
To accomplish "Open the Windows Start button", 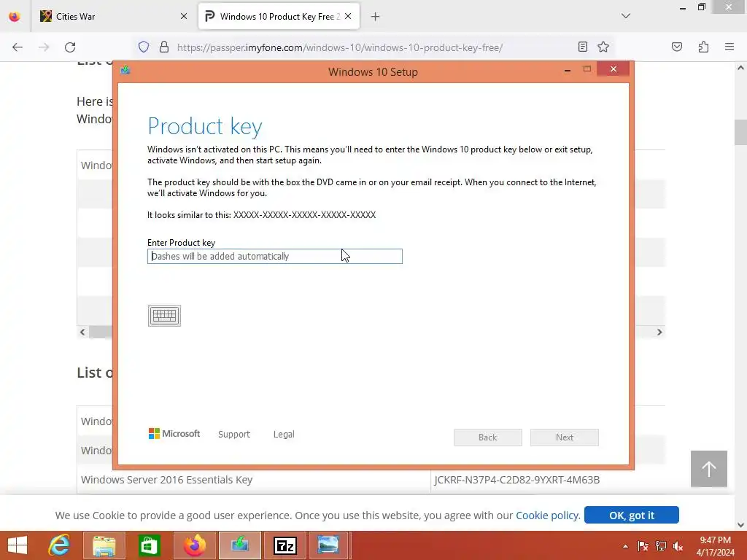I will pos(18,545).
